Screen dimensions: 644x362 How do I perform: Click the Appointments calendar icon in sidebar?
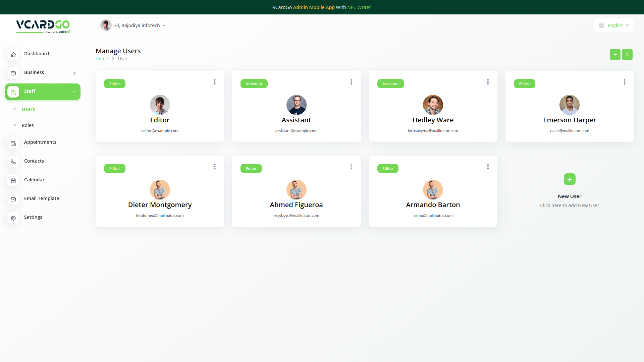click(13, 143)
